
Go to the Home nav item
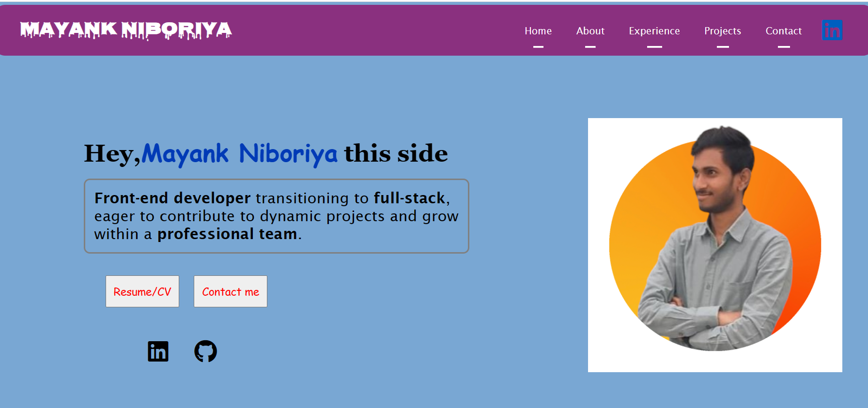pyautogui.click(x=538, y=31)
